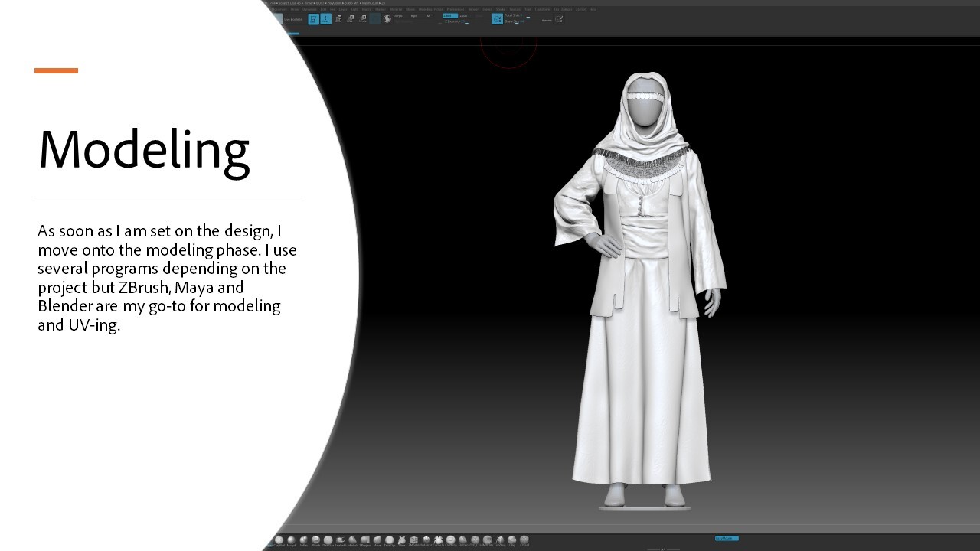The height and width of the screenshot is (551, 980).
Task: Toggle Rgb paint mode
Action: 413,16
